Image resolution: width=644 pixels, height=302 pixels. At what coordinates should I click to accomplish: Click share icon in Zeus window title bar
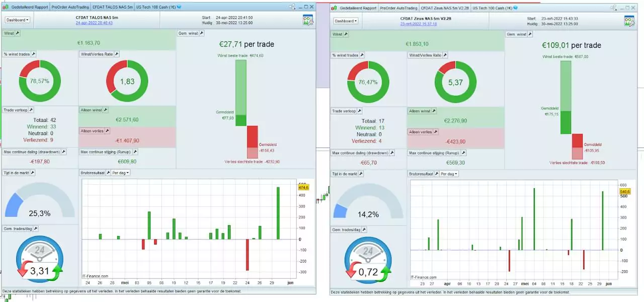(613, 8)
